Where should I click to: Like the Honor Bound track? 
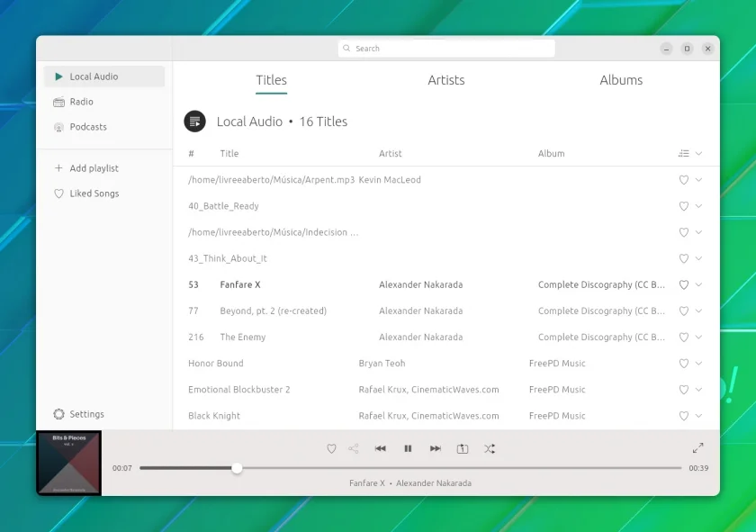[684, 363]
